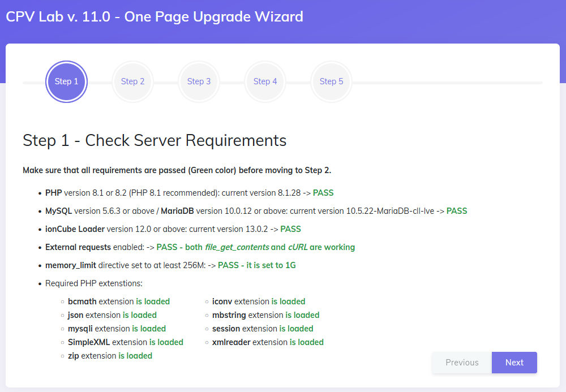Click 'current version 13.0.2' ionCube text
This screenshot has width=566, height=392.
[229, 229]
